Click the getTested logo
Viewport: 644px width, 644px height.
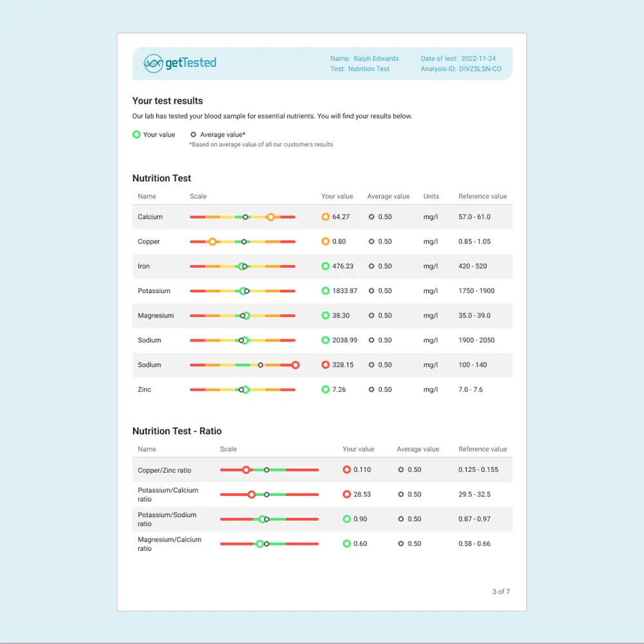[180, 63]
